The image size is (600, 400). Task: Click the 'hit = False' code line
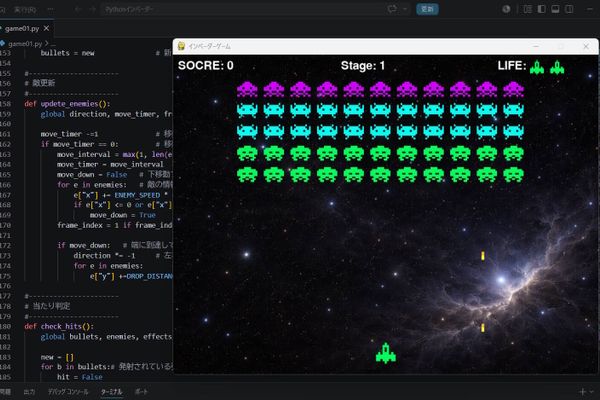click(80, 377)
